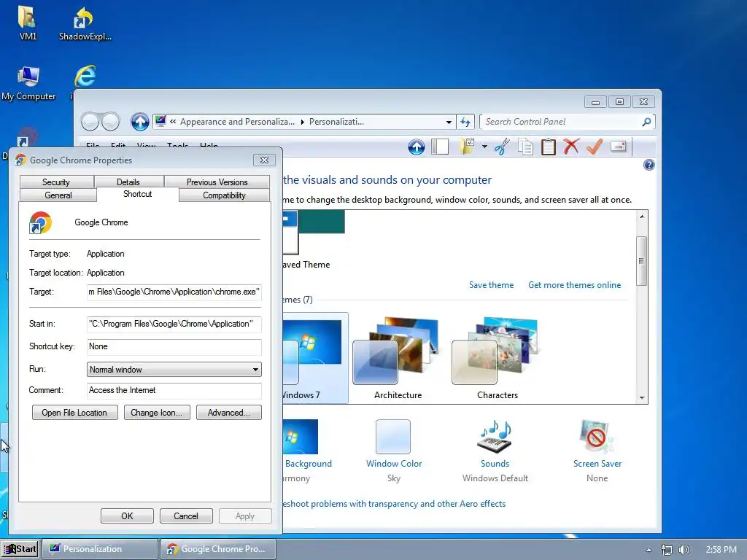
Task: Click the red X Delete icon
Action: click(571, 147)
